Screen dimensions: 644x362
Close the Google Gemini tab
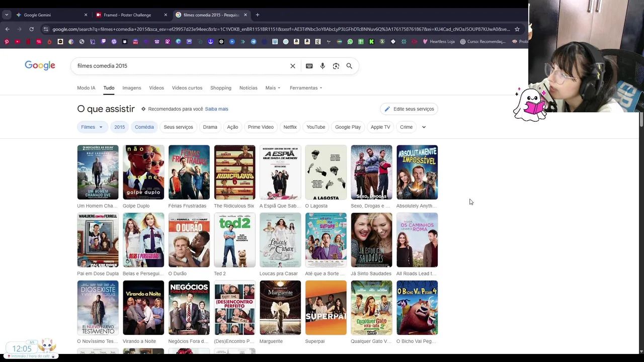click(x=86, y=15)
